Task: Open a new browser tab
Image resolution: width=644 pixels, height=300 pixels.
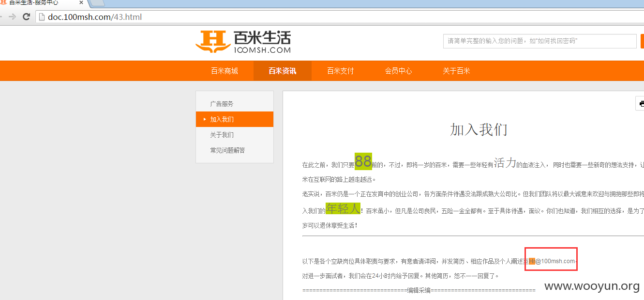Action: point(97,3)
